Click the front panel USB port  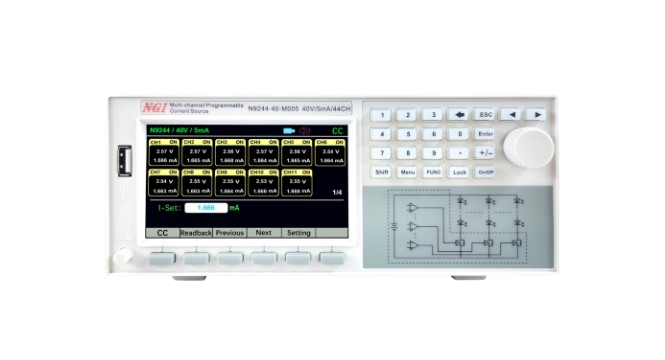(x=125, y=161)
